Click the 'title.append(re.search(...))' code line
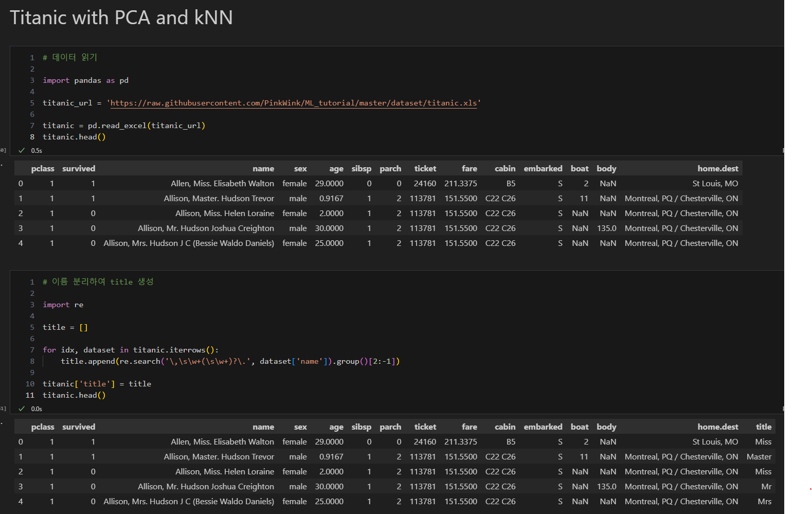This screenshot has height=514, width=812. [x=230, y=361]
